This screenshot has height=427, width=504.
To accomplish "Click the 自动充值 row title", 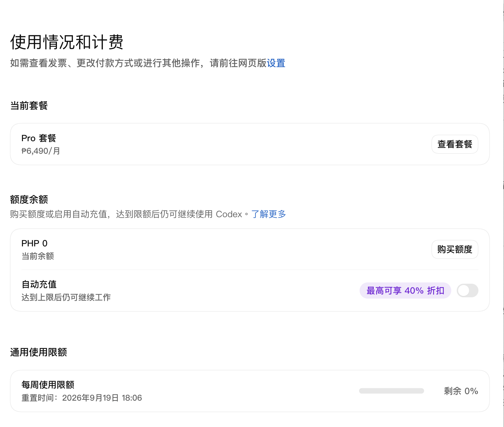I will (x=39, y=284).
